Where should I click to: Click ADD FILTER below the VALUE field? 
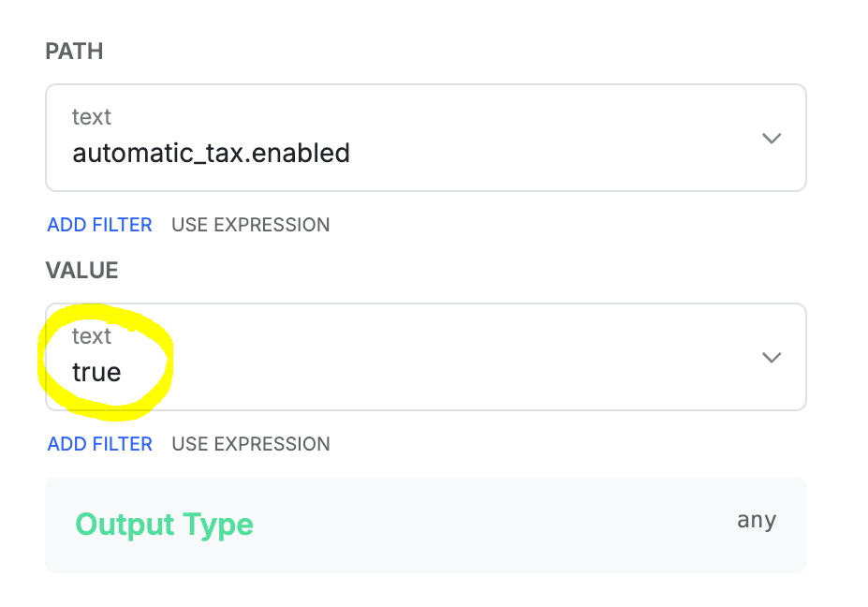(99, 444)
